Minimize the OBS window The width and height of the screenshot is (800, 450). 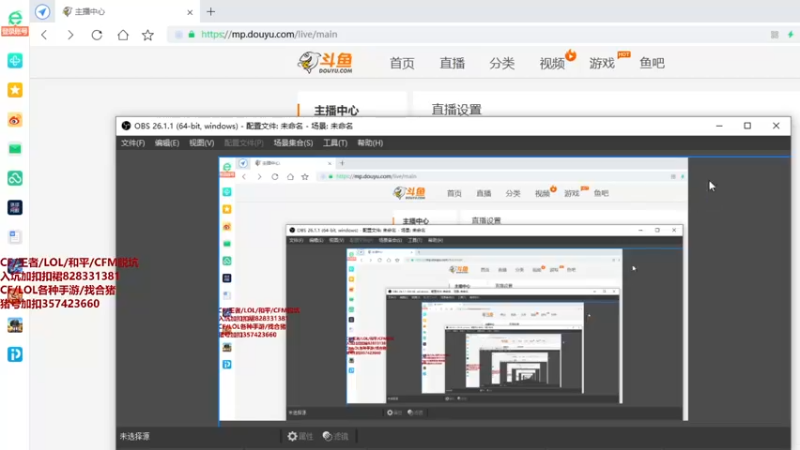(x=719, y=126)
